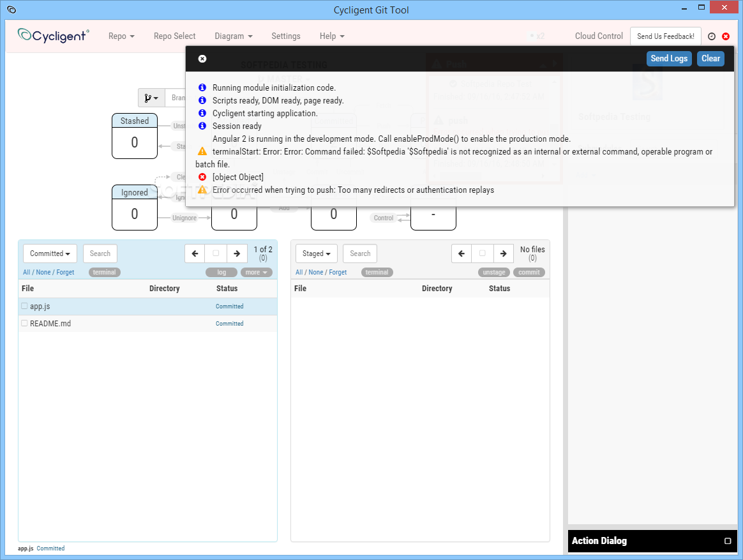Go to next file in Staged panel
The width and height of the screenshot is (743, 560).
coord(503,254)
